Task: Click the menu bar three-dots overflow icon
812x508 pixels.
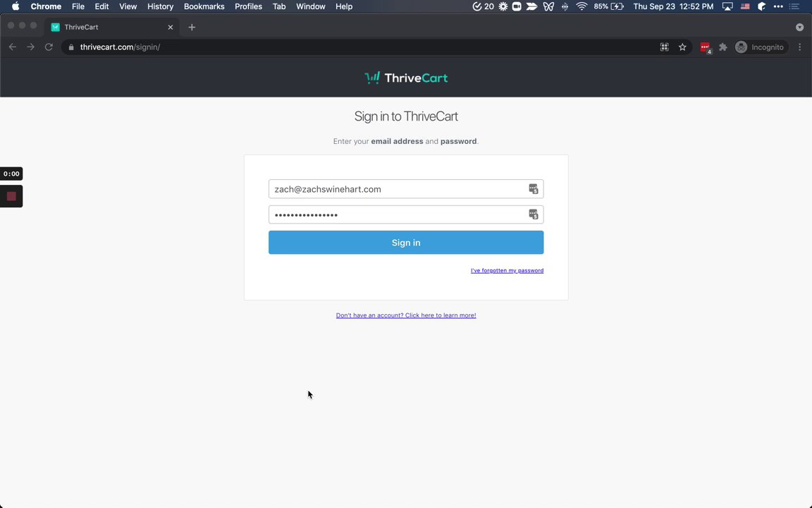Action: pos(778,6)
